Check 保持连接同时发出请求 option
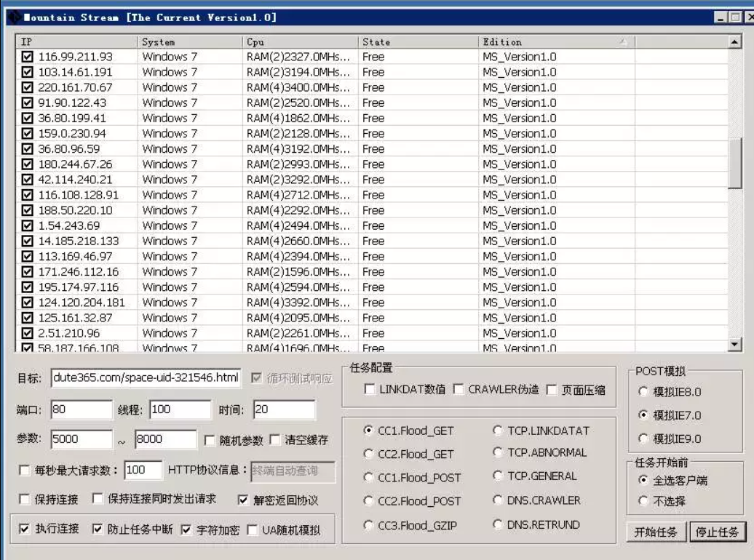The width and height of the screenshot is (754, 560). coord(97,498)
